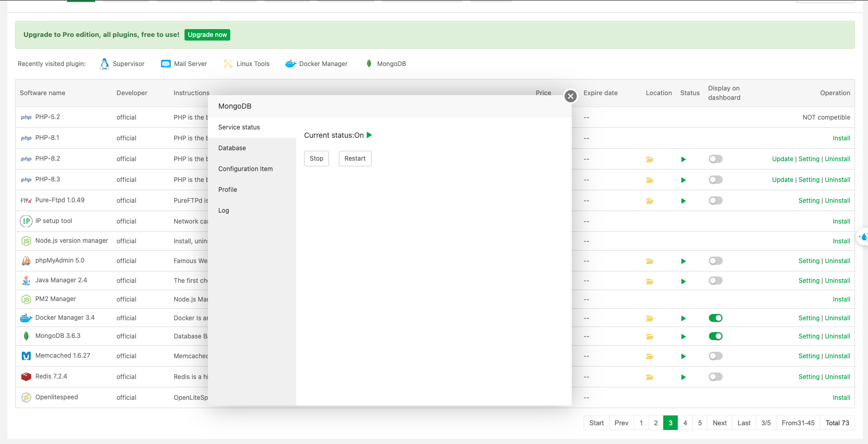This screenshot has height=444, width=868.
Task: Go to Next page
Action: coord(719,423)
